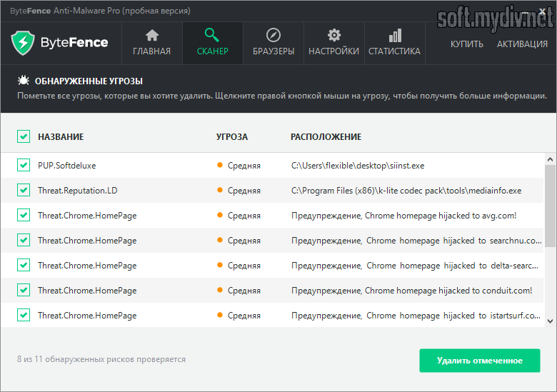
Task: Click the Активация link
Action: pos(522,44)
